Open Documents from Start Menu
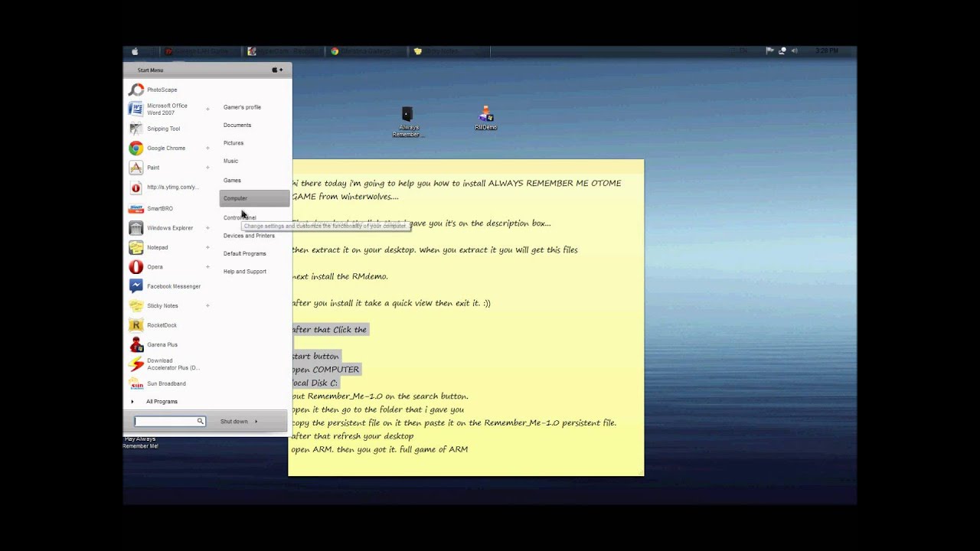Screen dimensions: 980x551 (237, 126)
